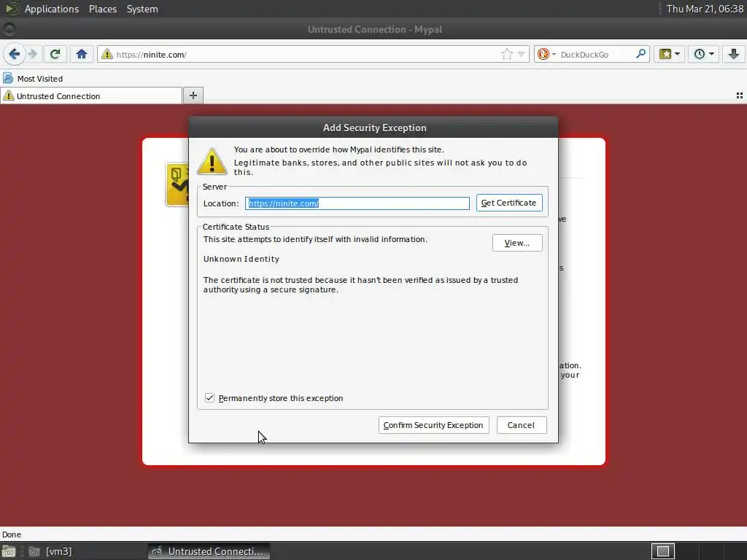This screenshot has width=747, height=560.
Task: Click the Add Security Exception title bar
Action: (x=373, y=128)
